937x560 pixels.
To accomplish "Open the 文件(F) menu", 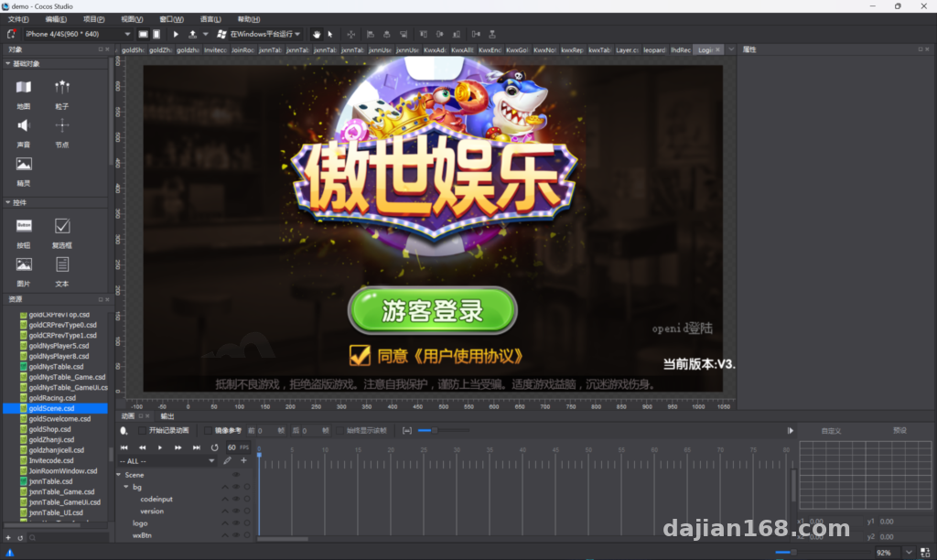I will (x=18, y=19).
